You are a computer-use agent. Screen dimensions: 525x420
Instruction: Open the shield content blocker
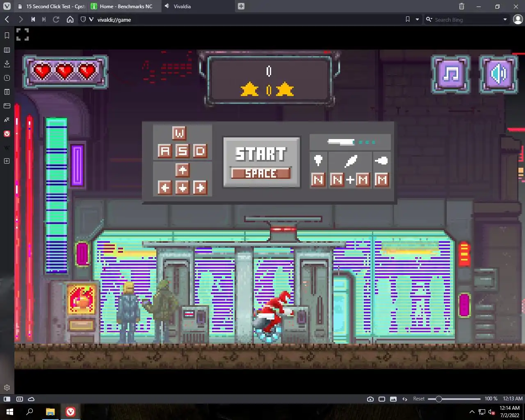click(83, 19)
